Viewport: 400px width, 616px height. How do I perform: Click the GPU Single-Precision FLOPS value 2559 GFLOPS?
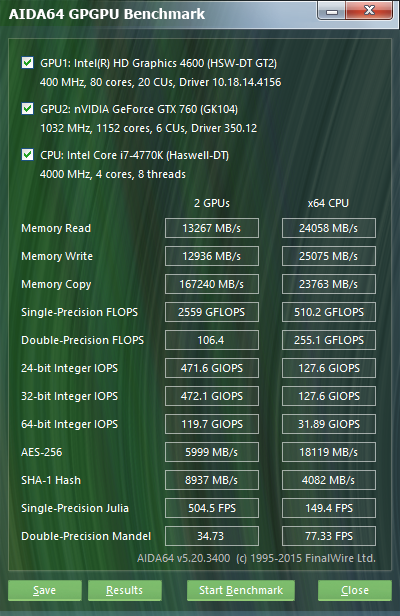(212, 312)
